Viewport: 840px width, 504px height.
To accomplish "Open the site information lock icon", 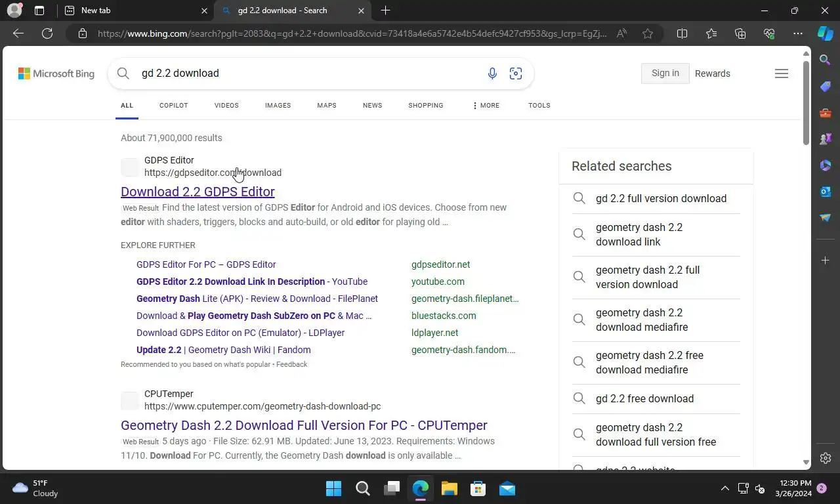I will [82, 33].
